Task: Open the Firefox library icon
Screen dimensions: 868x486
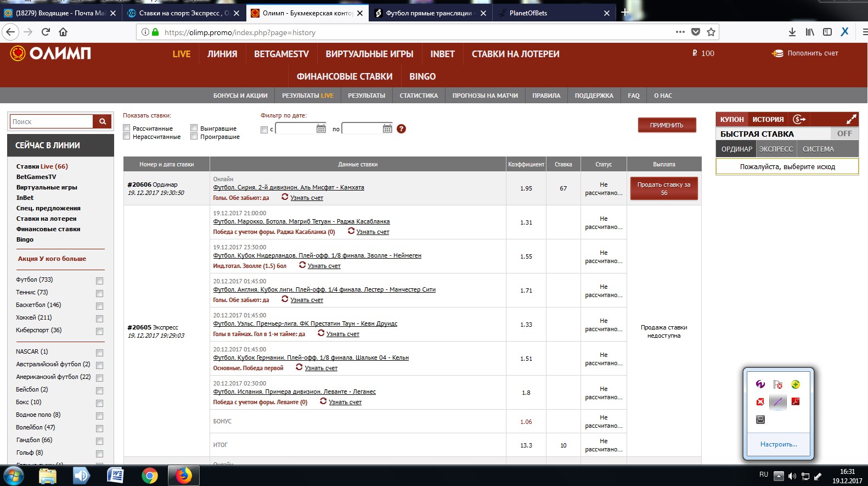Action: click(810, 32)
